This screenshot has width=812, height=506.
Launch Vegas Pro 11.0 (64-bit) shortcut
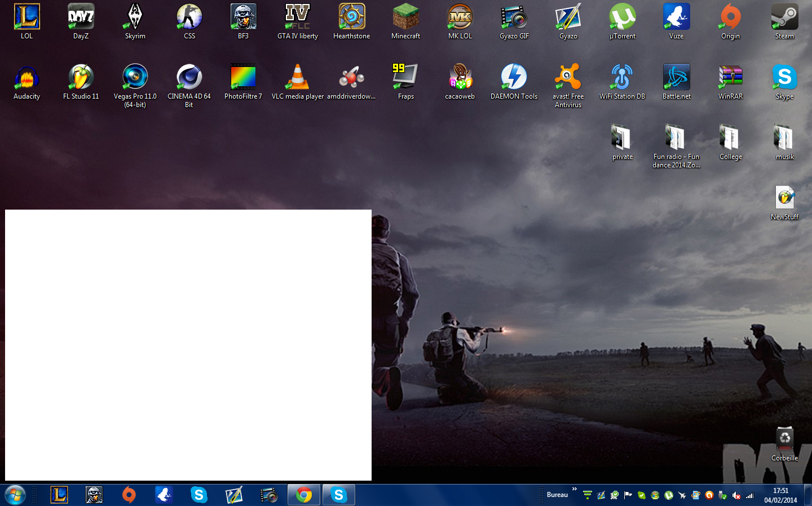tap(135, 86)
